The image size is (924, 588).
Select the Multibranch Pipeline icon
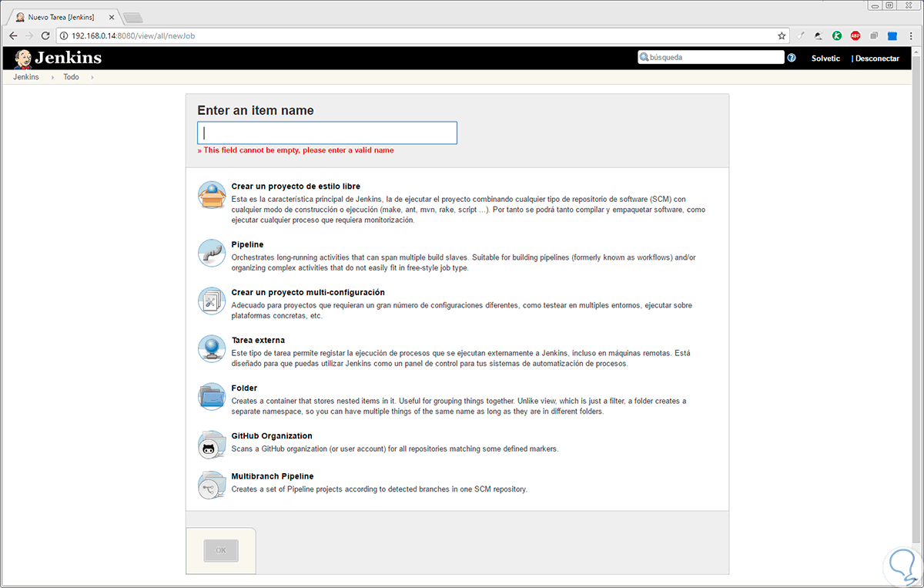pyautogui.click(x=212, y=485)
